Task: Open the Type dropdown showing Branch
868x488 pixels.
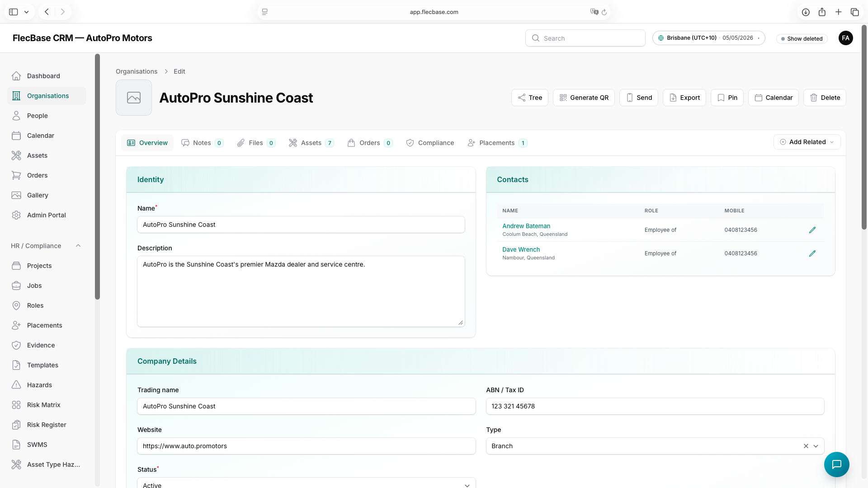Action: tap(816, 446)
